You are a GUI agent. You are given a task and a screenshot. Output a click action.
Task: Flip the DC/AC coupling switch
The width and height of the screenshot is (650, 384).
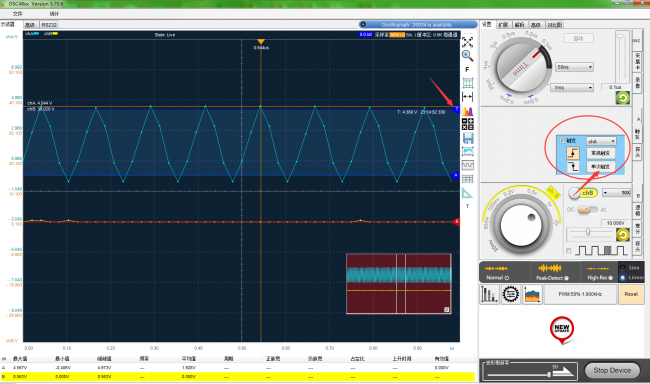587,210
